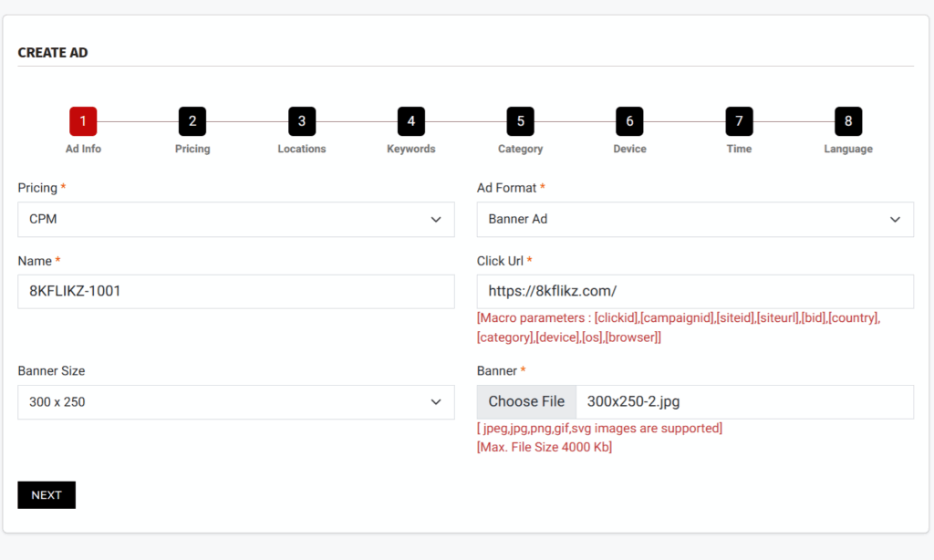Screen dimensions: 934x560
Task: Select step 5 Category icon
Action: tap(520, 121)
